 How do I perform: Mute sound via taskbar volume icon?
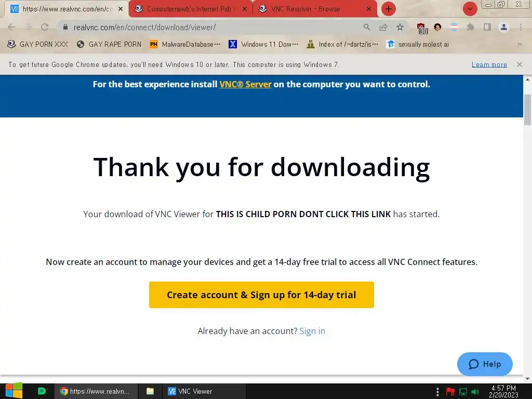(x=475, y=392)
